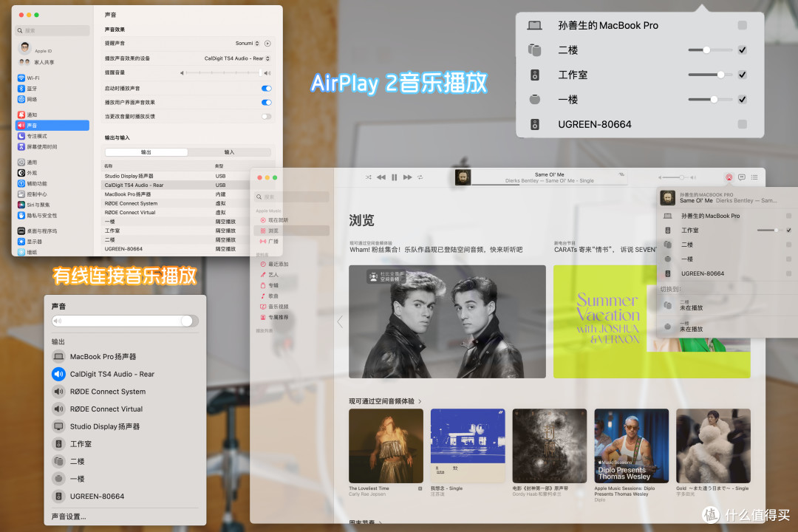Open 桌面与程序坞 in Settings sidebar
Screen dimensions: 798x532
[x=52, y=231]
